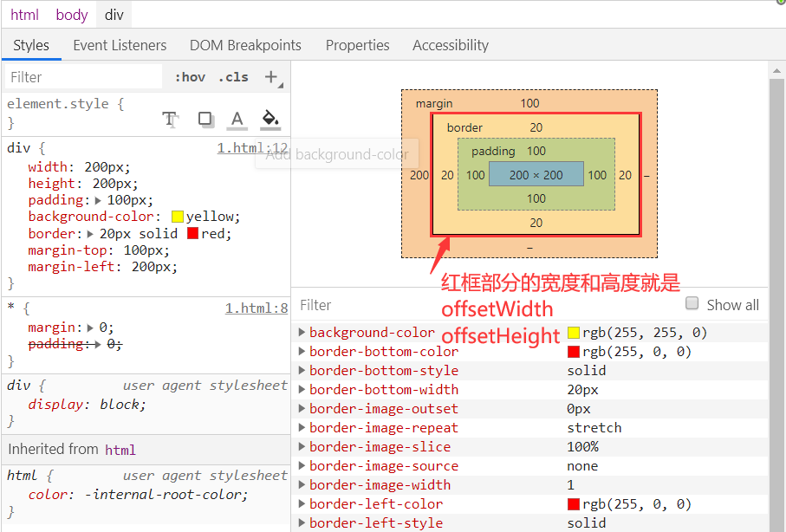This screenshot has height=532, width=786.
Task: Switch to the Event Listeners tab
Action: [x=120, y=45]
